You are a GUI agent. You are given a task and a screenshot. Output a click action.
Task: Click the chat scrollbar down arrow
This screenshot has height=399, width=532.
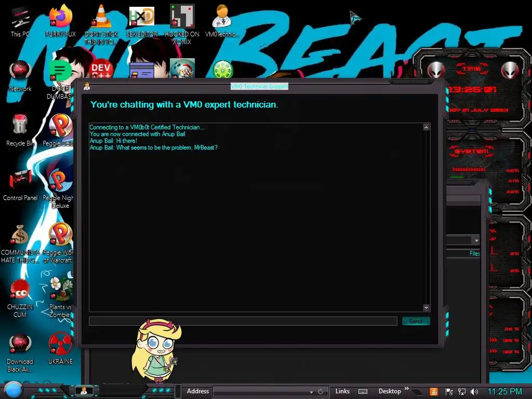click(426, 308)
